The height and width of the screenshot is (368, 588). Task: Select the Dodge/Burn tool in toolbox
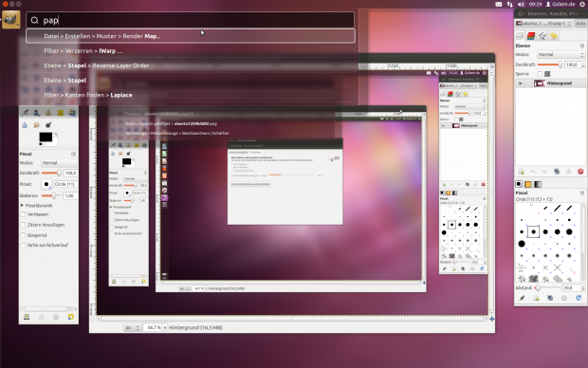[x=48, y=125]
